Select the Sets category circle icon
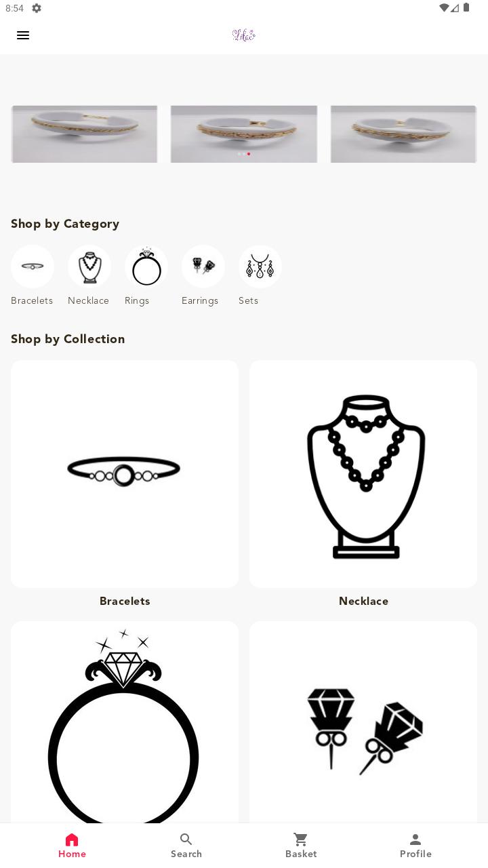The width and height of the screenshot is (488, 868). (260, 267)
